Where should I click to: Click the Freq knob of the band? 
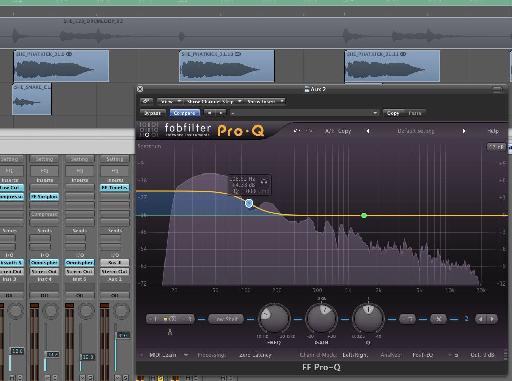point(275,318)
